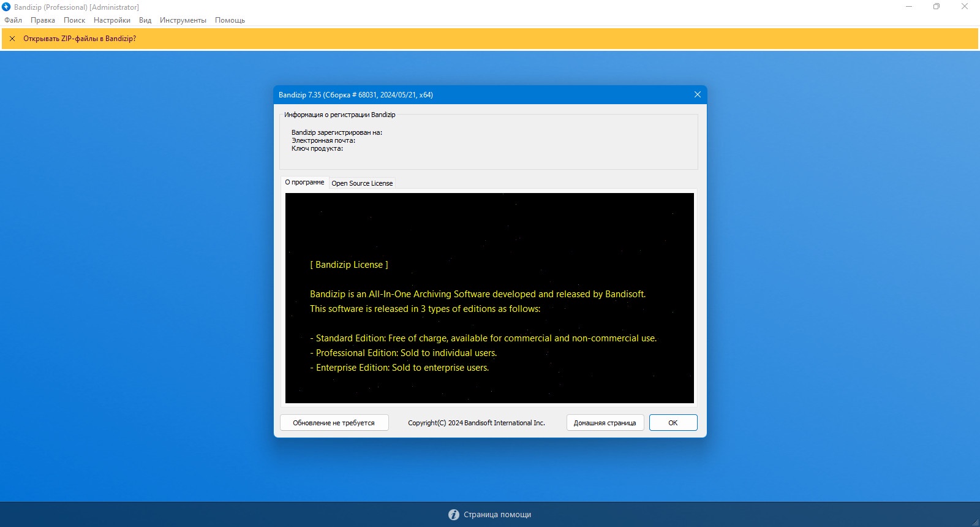Screen dimensions: 980x527
Task: Confirm the dialog with OK
Action: [x=673, y=423]
